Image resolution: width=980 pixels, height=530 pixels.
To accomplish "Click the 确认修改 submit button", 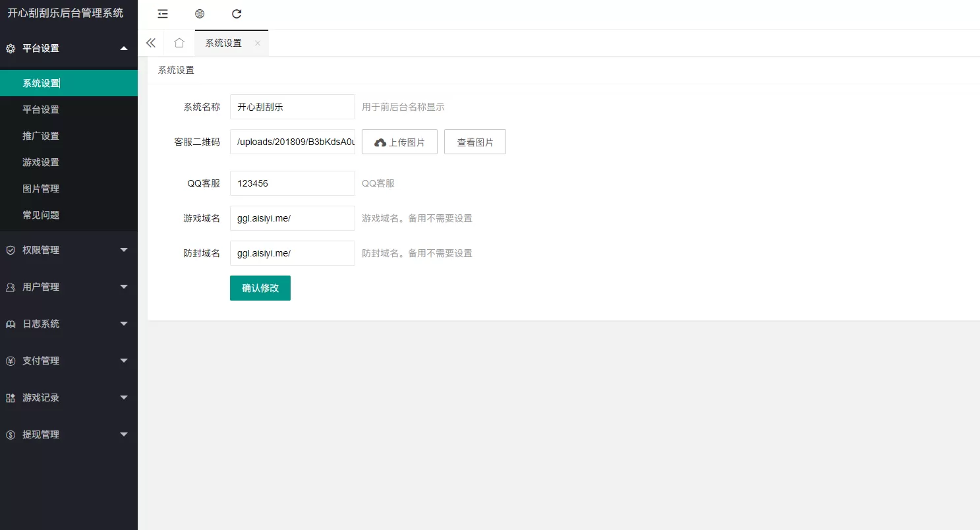I will (x=260, y=288).
